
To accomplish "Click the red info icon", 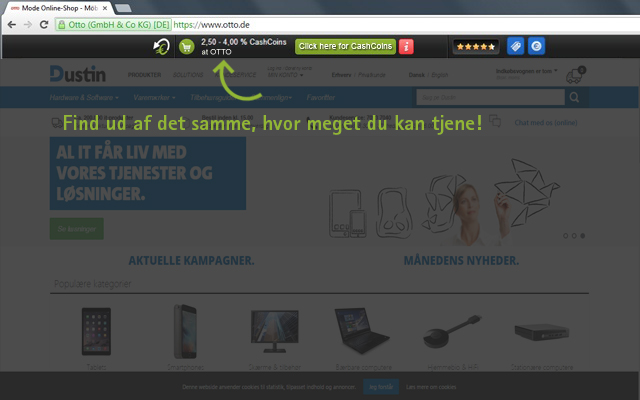I will 406,47.
